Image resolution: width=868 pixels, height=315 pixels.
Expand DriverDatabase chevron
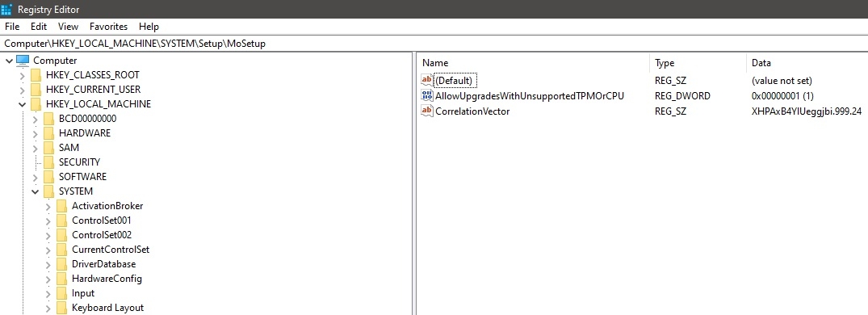pos(48,265)
